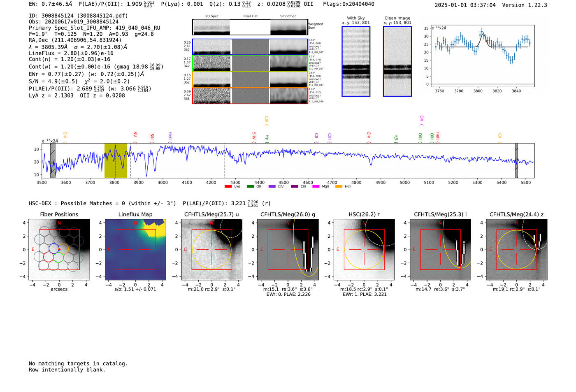Click the 'Obs: 20200617v019_3008845124' line
The width and height of the screenshot is (576, 392).
[x=74, y=22]
